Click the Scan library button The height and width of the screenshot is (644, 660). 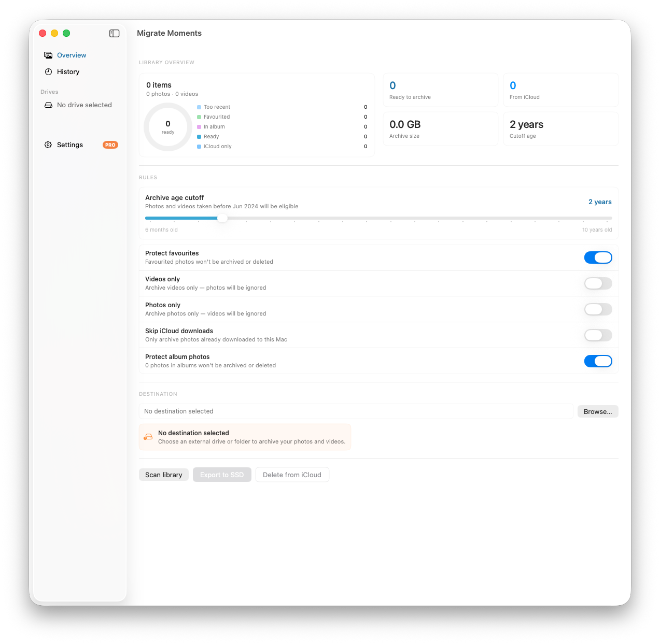pyautogui.click(x=164, y=475)
